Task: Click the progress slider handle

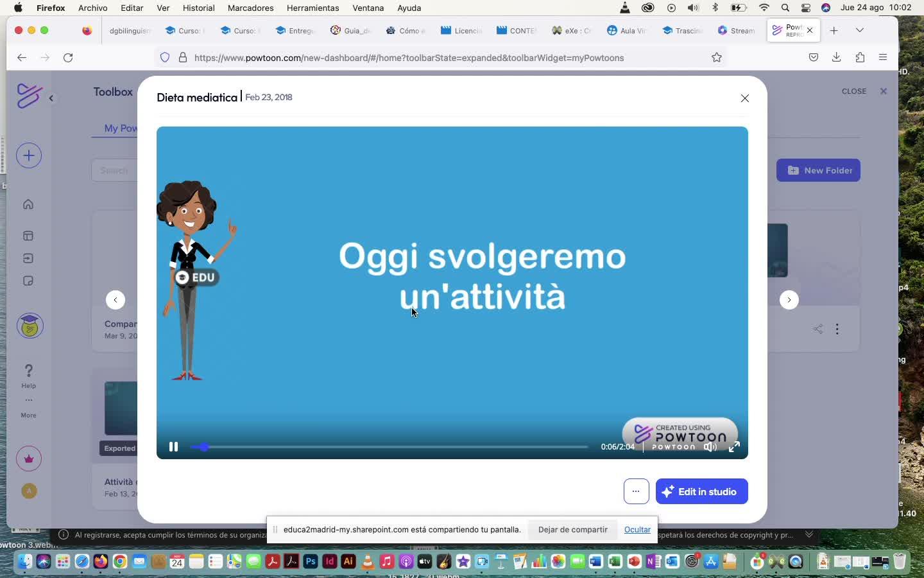Action: click(x=203, y=447)
